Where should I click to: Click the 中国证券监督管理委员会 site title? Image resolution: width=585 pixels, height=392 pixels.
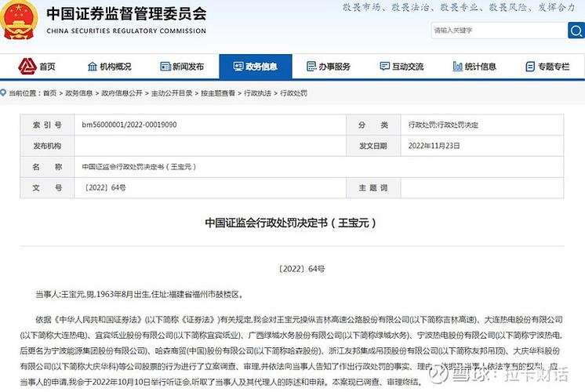[x=126, y=14]
